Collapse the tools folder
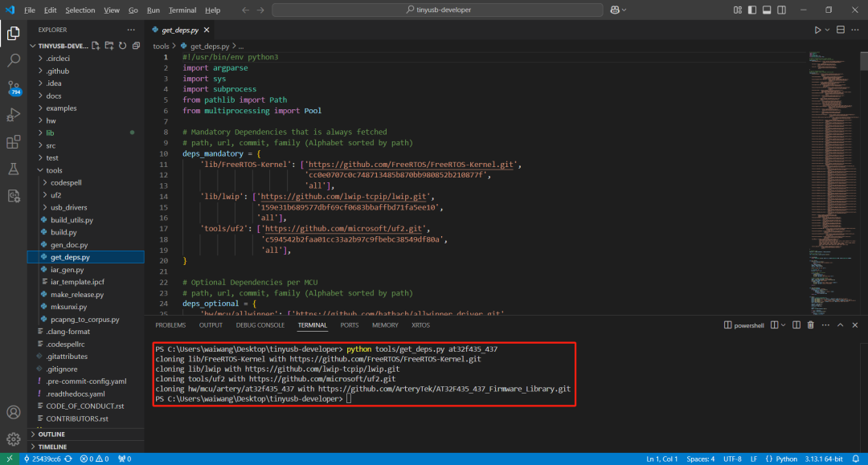 pyautogui.click(x=54, y=171)
